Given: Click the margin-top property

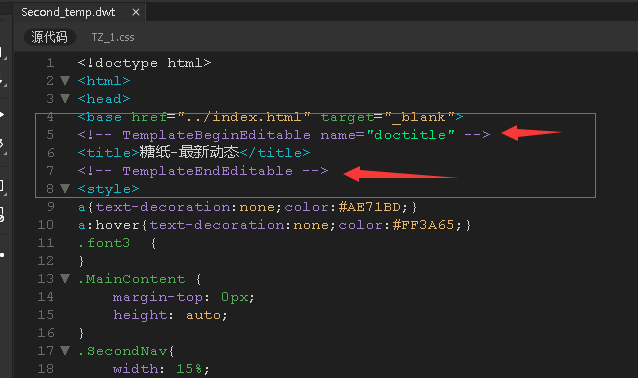Looking at the screenshot, I should 158,297.
